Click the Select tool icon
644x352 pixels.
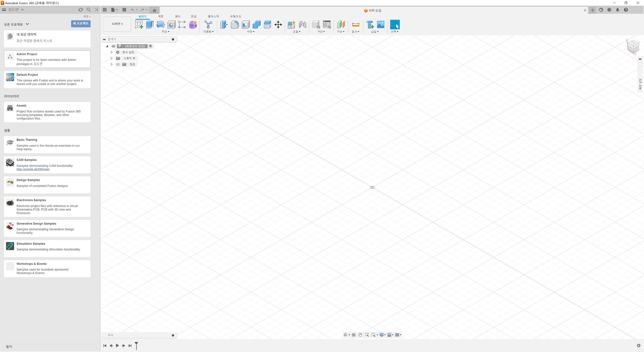tap(395, 24)
